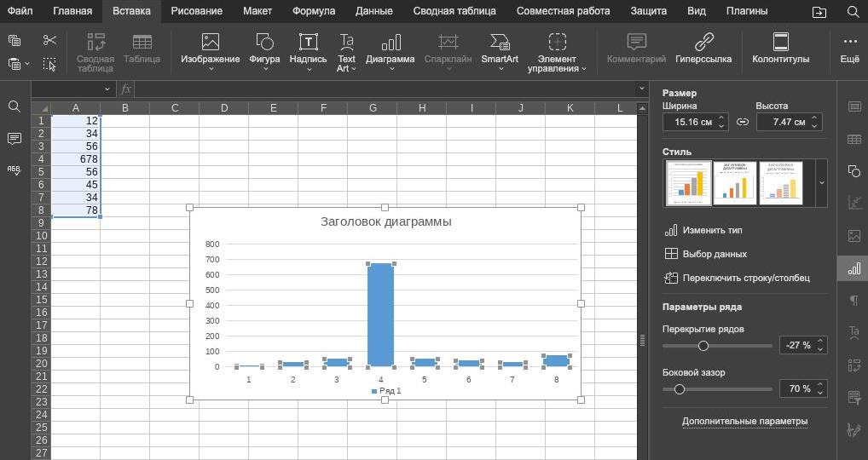868x460 pixels.
Task: Toggle the lock aspect ratio link icon
Action: coord(743,122)
